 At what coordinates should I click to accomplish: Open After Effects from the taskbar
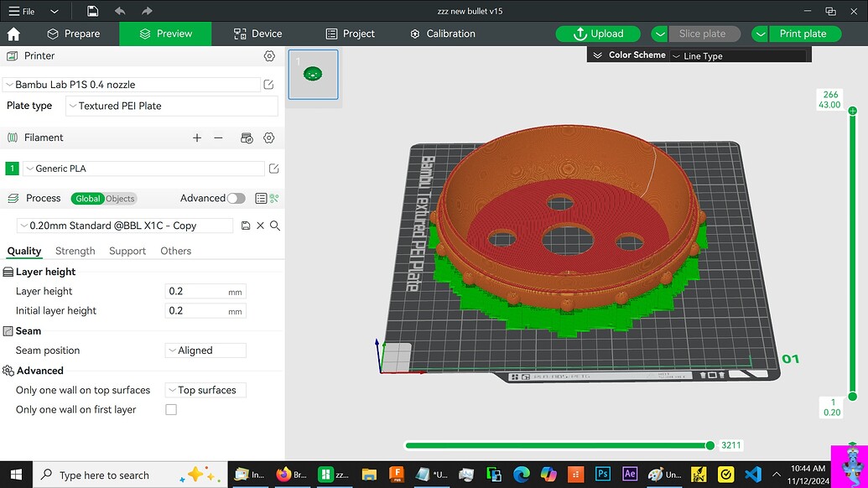pos(630,475)
